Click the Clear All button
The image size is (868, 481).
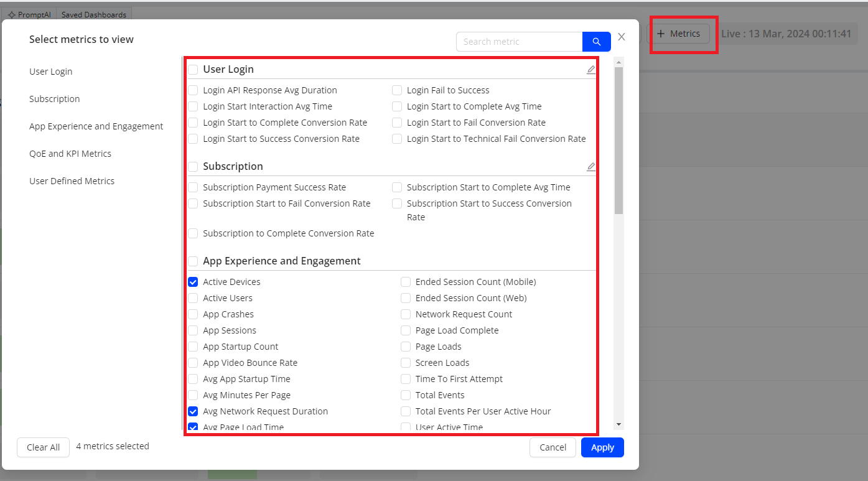click(43, 447)
